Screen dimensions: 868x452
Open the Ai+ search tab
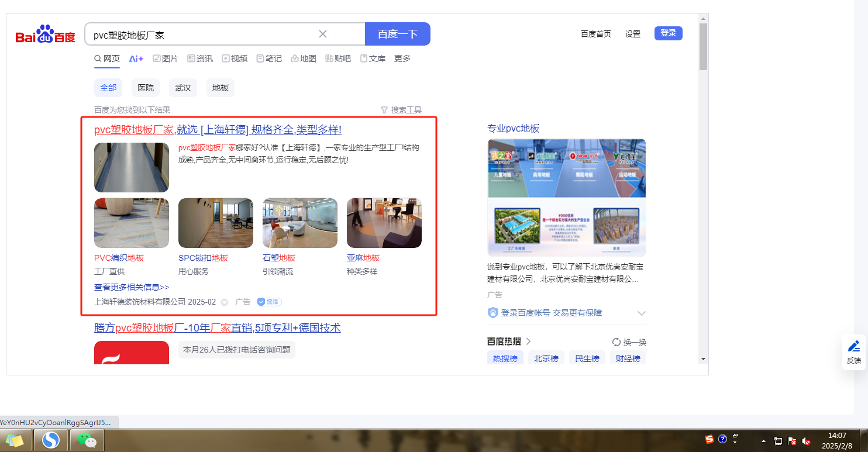tap(136, 58)
